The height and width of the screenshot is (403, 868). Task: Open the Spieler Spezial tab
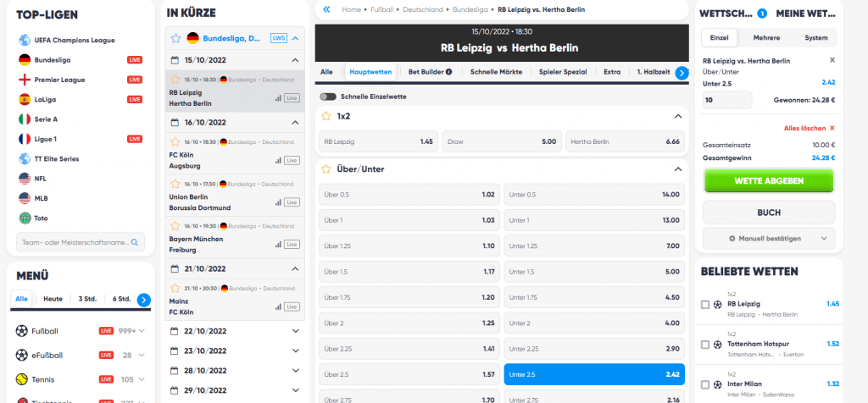coord(564,72)
